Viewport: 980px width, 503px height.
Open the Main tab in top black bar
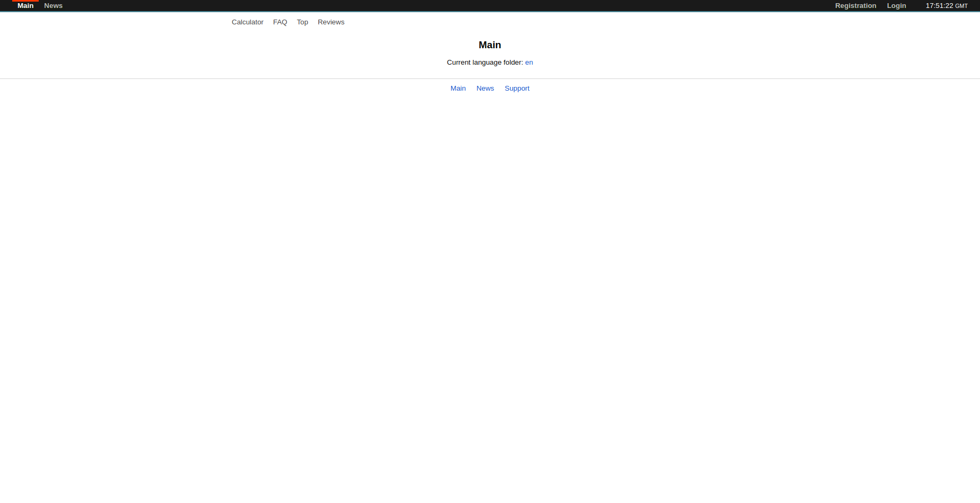pyautogui.click(x=25, y=6)
